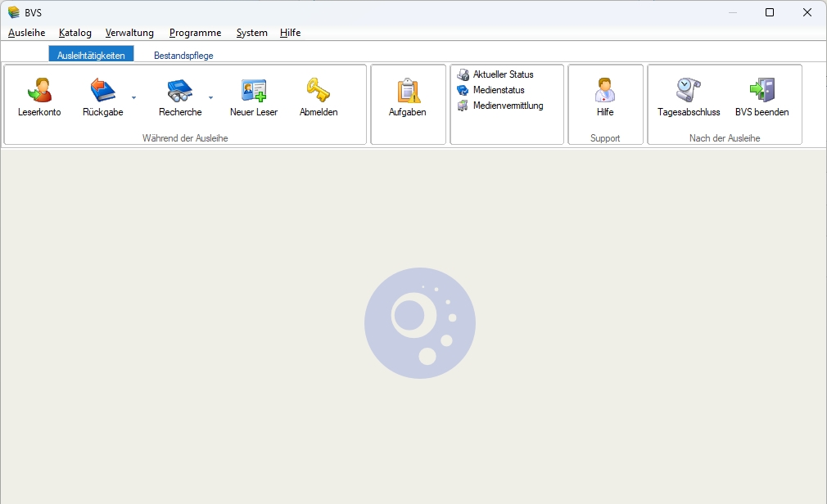
Task: Switch to the Bestandspflege tab
Action: click(x=183, y=55)
